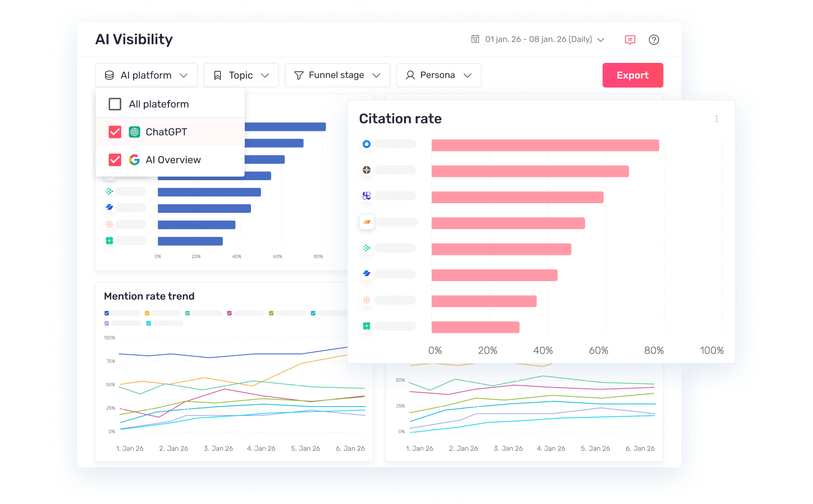Click the help question mark icon
813x504 pixels.
pos(654,39)
